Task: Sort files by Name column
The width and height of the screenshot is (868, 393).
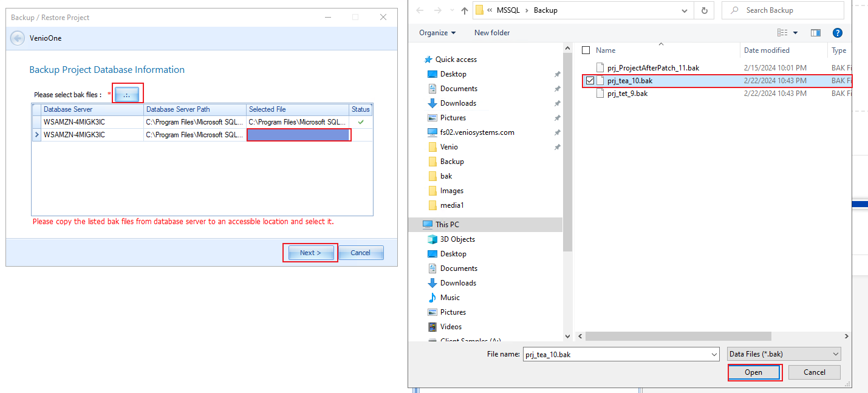Action: tap(606, 50)
